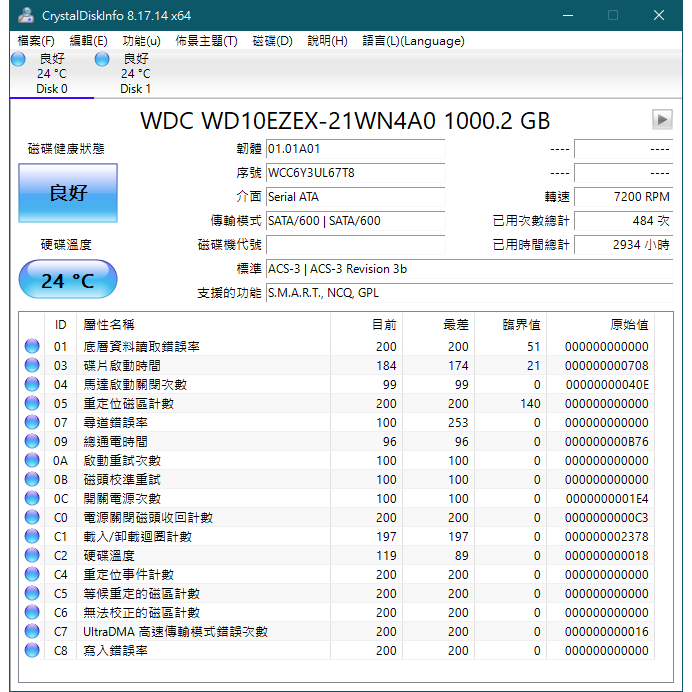Click the status orb for attribute 09
This screenshot has width=692, height=692.
[x=32, y=441]
